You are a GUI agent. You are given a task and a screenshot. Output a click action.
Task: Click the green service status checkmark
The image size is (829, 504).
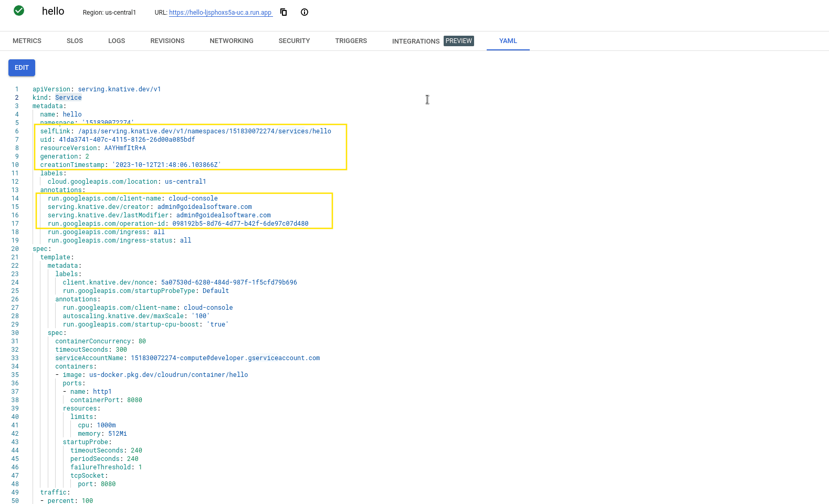click(19, 10)
